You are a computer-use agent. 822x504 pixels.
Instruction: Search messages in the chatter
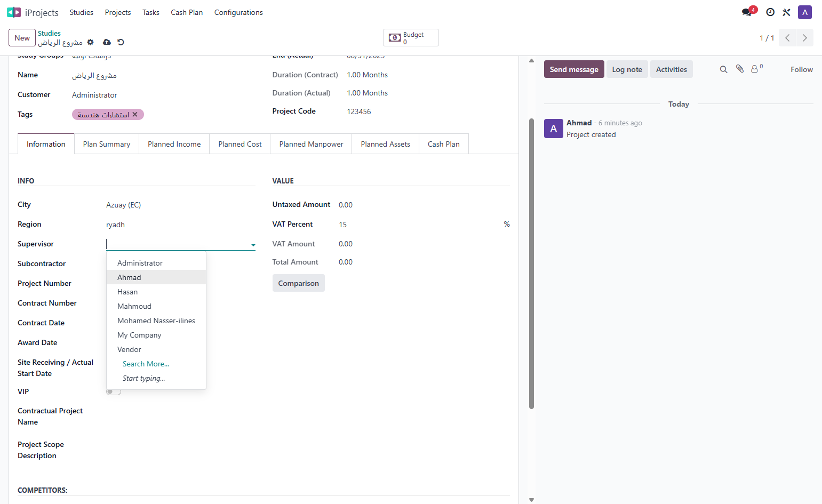click(723, 69)
